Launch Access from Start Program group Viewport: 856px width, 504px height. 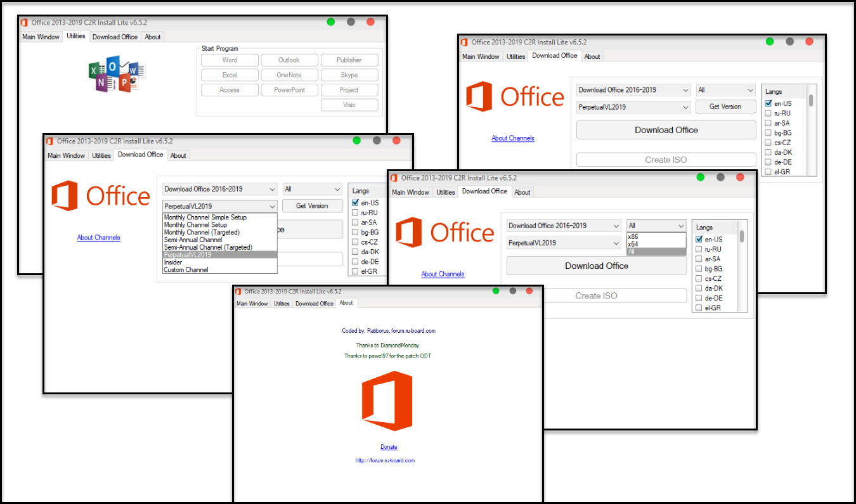[230, 90]
